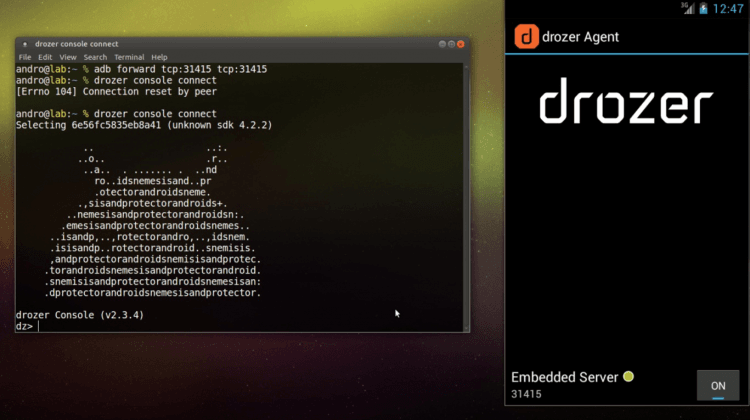
Task: Click the '.otectorandroidsneme.' art line
Action: click(x=153, y=192)
